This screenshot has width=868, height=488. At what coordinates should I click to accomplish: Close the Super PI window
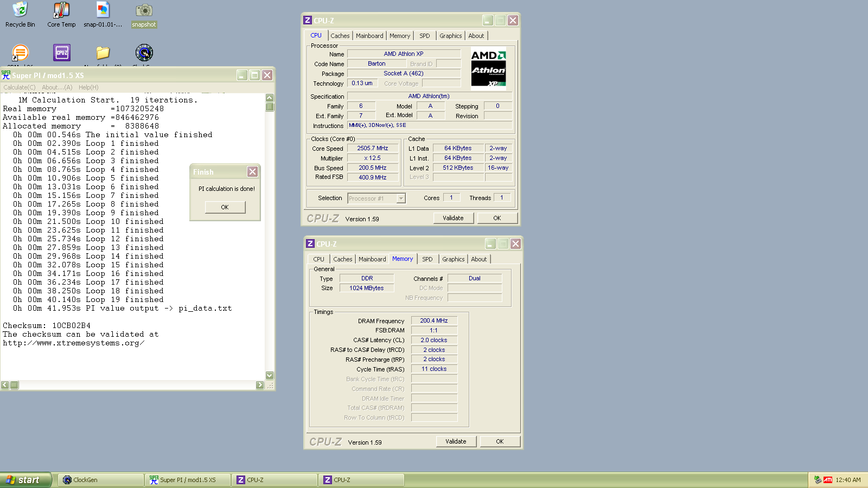click(267, 75)
